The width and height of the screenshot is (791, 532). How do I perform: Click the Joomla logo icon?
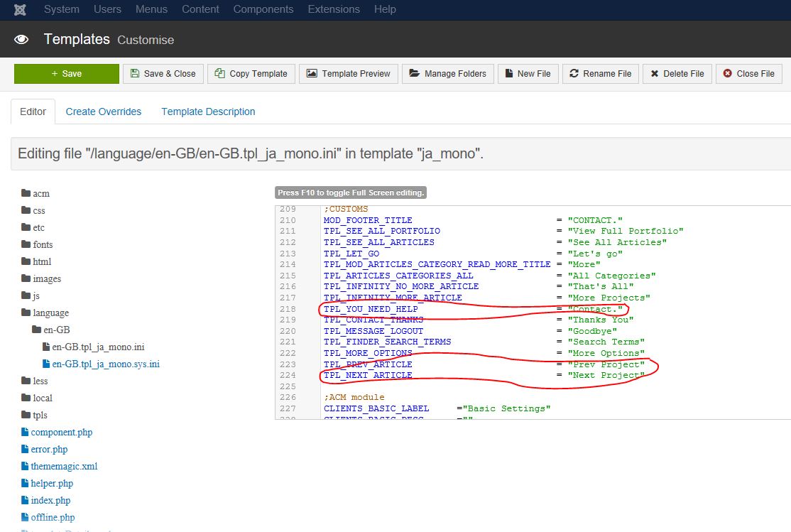click(x=21, y=9)
